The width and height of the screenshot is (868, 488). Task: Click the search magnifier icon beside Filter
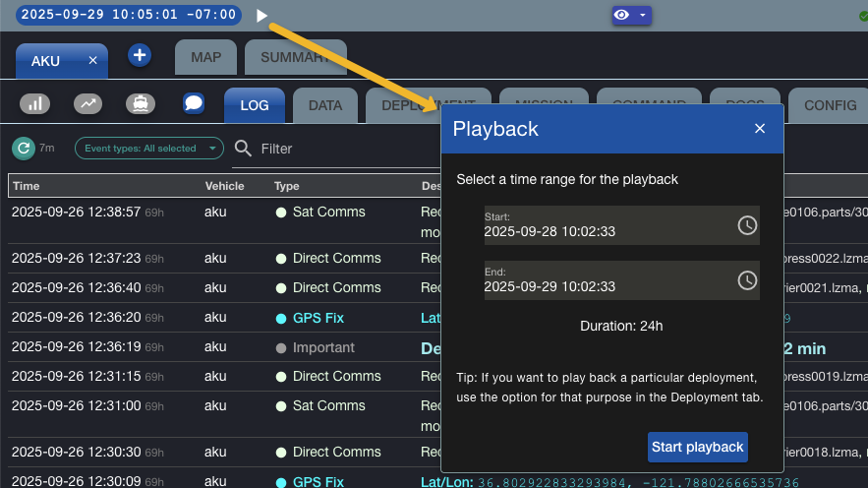point(243,149)
